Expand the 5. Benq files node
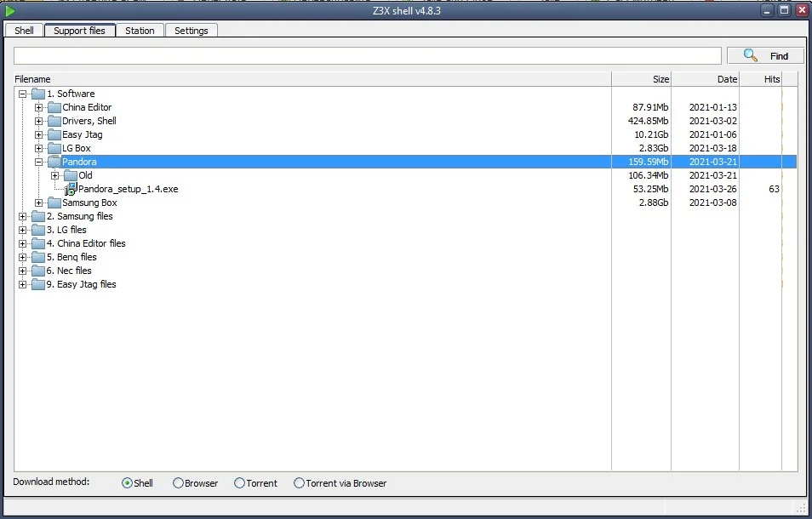The height and width of the screenshot is (519, 812). 23,257
